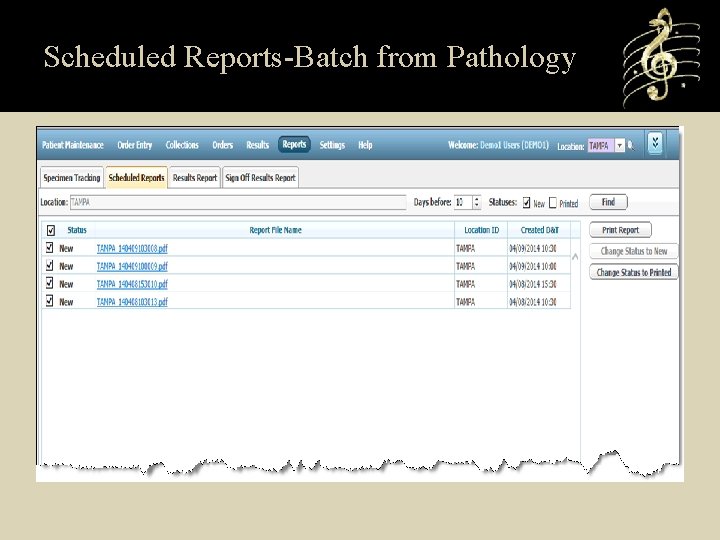720x540 pixels.
Task: Toggle the select-all checkbox in Status header
Action: click(51, 230)
